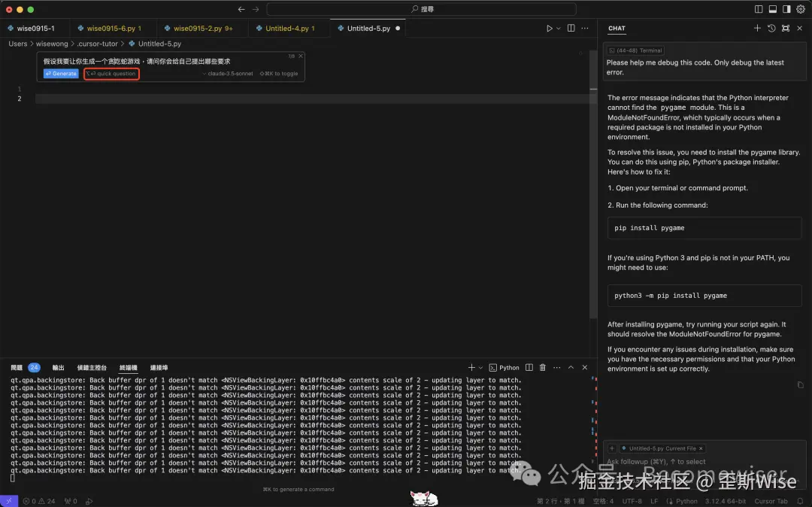Toggle the bottom panel layout icon

coord(773,9)
